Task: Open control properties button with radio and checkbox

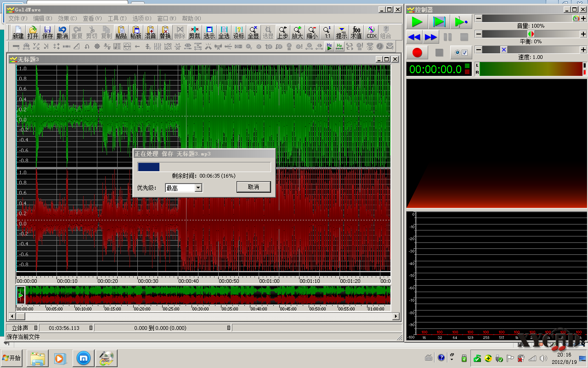Action: coord(461,52)
